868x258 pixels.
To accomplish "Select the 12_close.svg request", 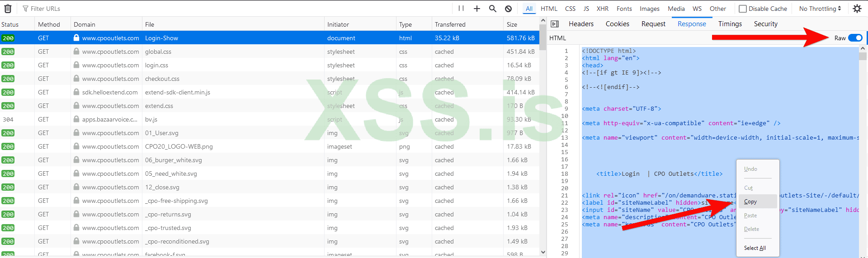I will (269, 187).
